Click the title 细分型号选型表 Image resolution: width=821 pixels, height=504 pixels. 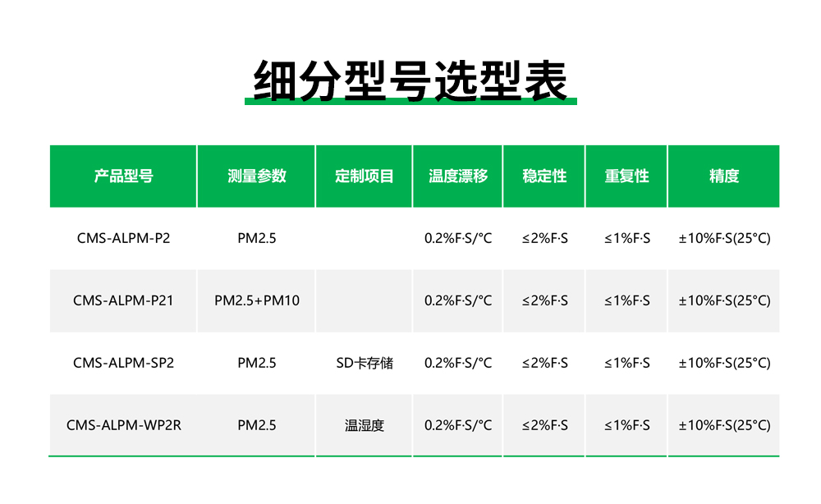(x=410, y=80)
